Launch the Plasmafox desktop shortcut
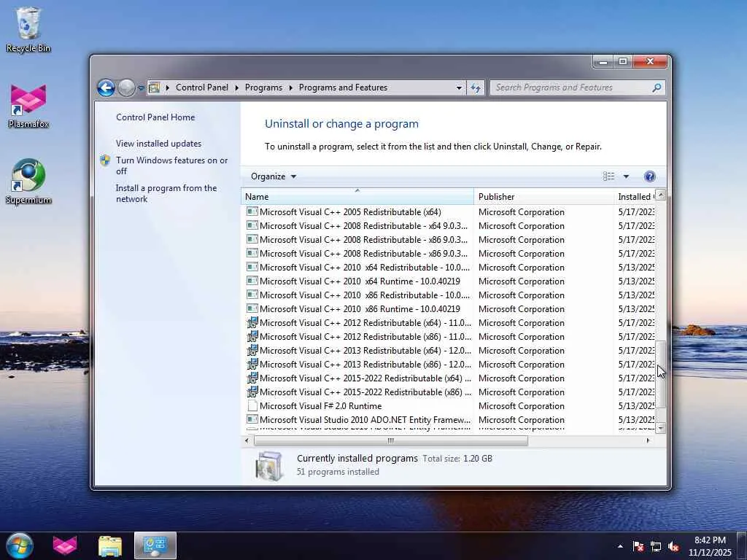The image size is (747, 560). [28, 106]
